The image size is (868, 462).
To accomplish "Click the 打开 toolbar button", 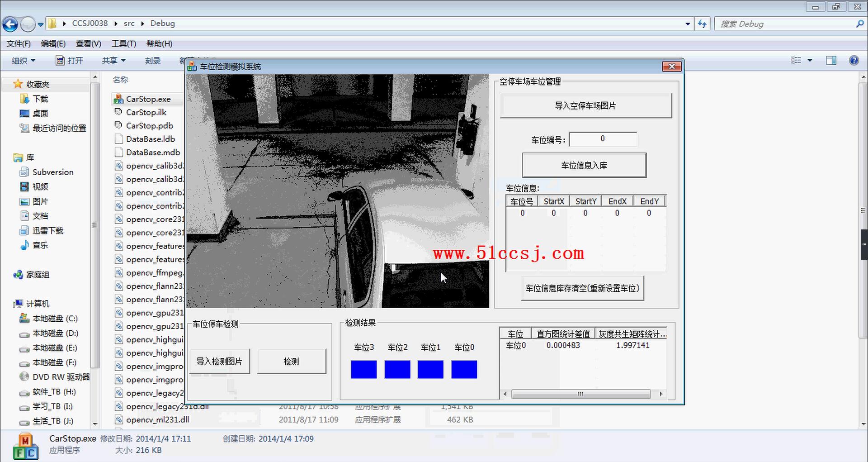I will [70, 61].
